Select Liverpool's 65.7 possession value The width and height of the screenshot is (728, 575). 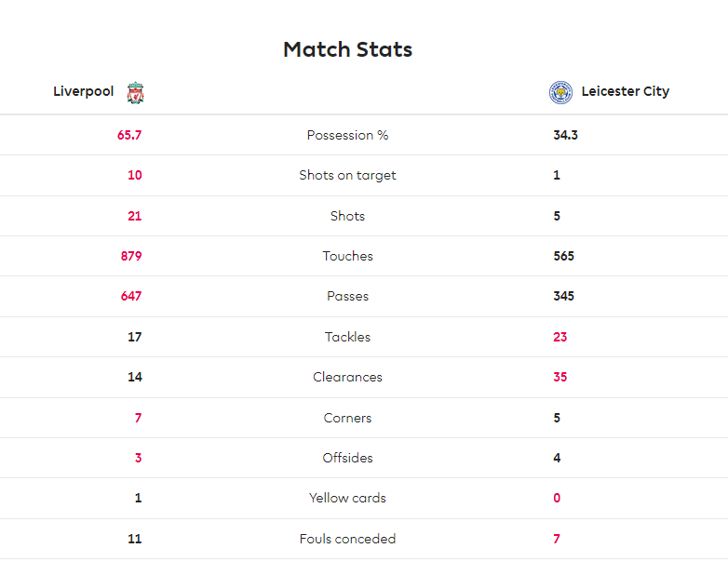click(129, 135)
